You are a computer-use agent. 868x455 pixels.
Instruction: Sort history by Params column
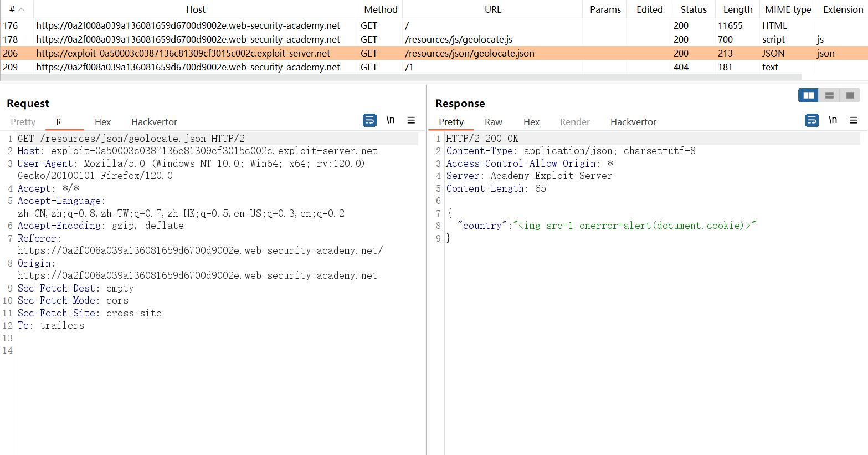pyautogui.click(x=605, y=9)
